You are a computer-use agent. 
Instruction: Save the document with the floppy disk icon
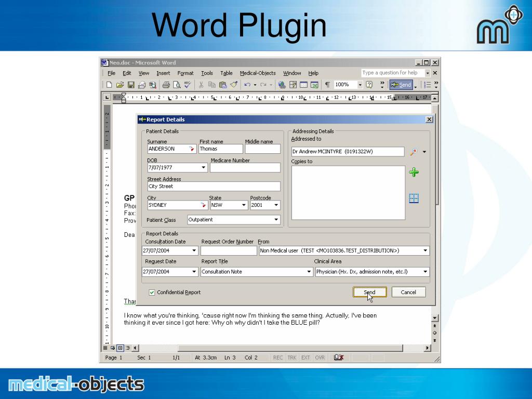coord(131,85)
